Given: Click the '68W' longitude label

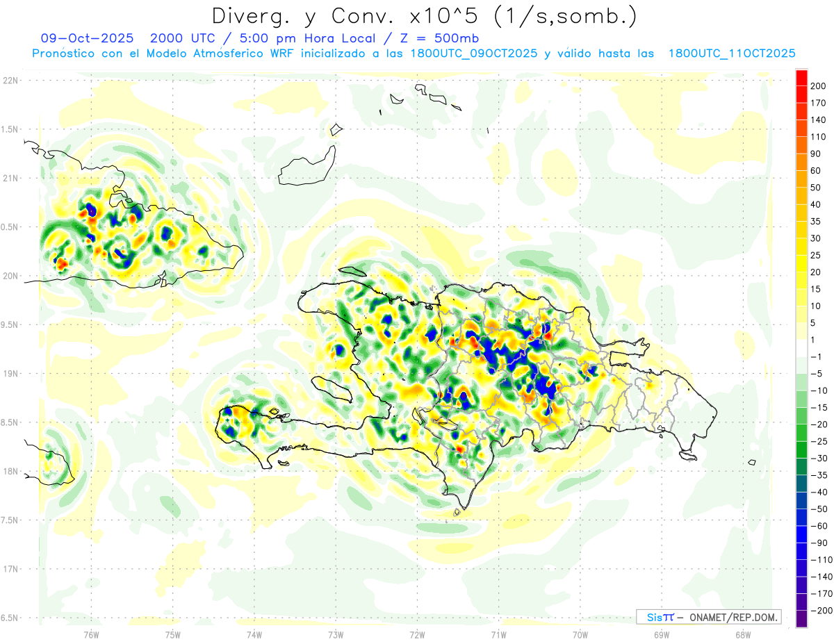Looking at the screenshot, I should coord(743,635).
